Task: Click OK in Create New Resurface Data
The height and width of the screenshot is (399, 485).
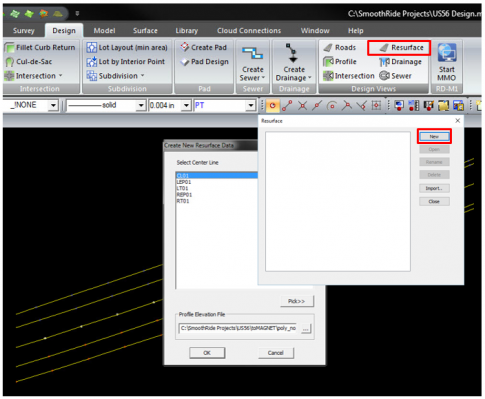Action: point(207,353)
